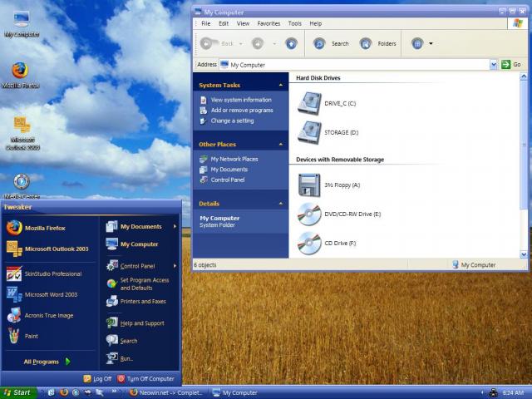Click the Forward navigation icon
The image size is (532, 399).
[x=258, y=43]
